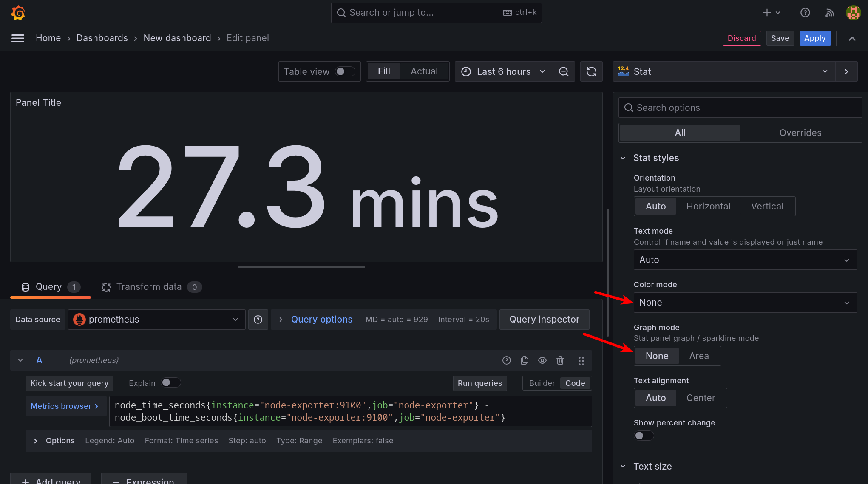Click the Grafana logo icon

click(18, 13)
